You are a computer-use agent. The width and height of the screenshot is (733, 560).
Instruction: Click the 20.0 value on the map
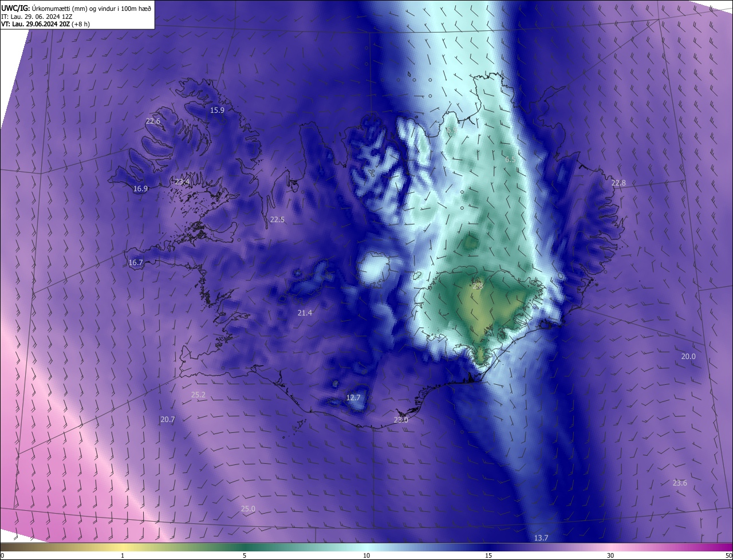pos(688,357)
